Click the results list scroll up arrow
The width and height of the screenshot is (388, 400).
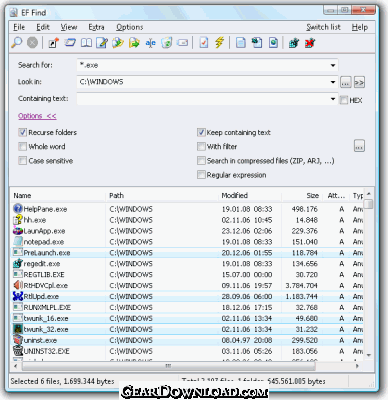[x=369, y=194]
